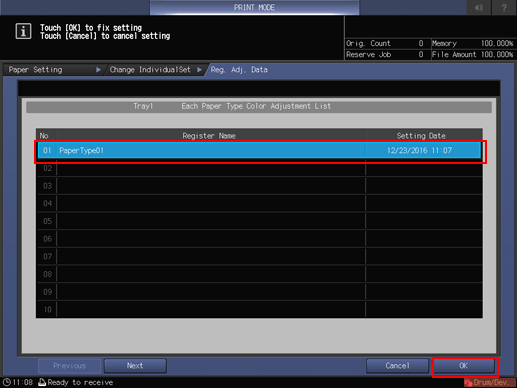Select empty list row 02

click(x=259, y=168)
